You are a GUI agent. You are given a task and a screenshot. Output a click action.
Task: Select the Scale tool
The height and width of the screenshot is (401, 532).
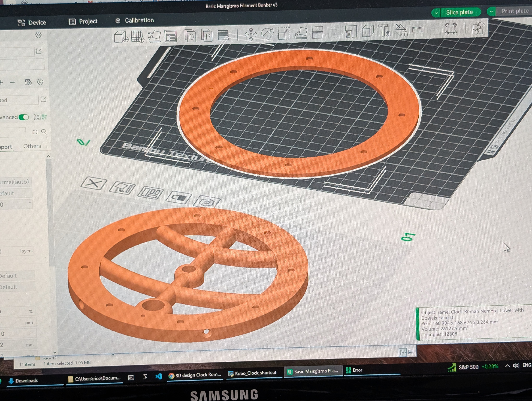tap(284, 33)
